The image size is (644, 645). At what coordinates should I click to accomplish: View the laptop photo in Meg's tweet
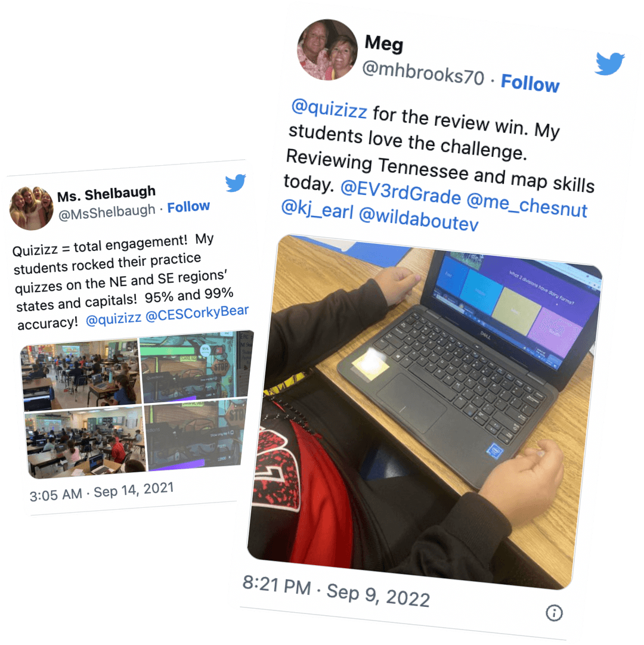point(425,412)
